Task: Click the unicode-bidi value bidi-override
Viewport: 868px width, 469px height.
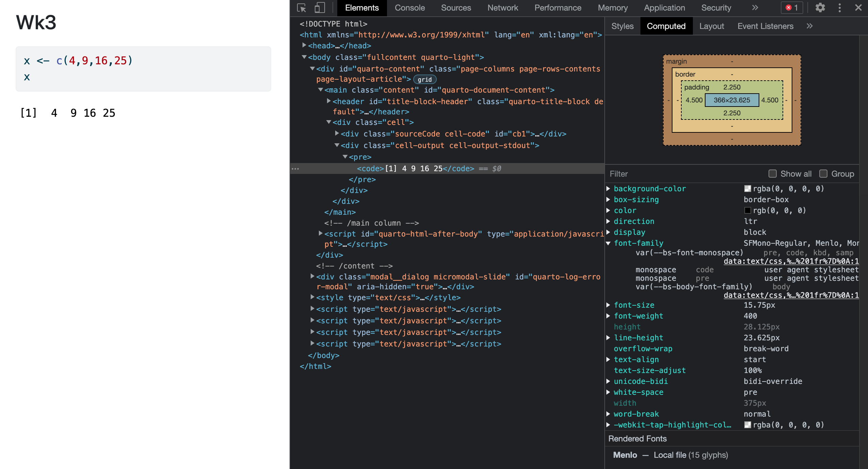Action: [x=773, y=381]
